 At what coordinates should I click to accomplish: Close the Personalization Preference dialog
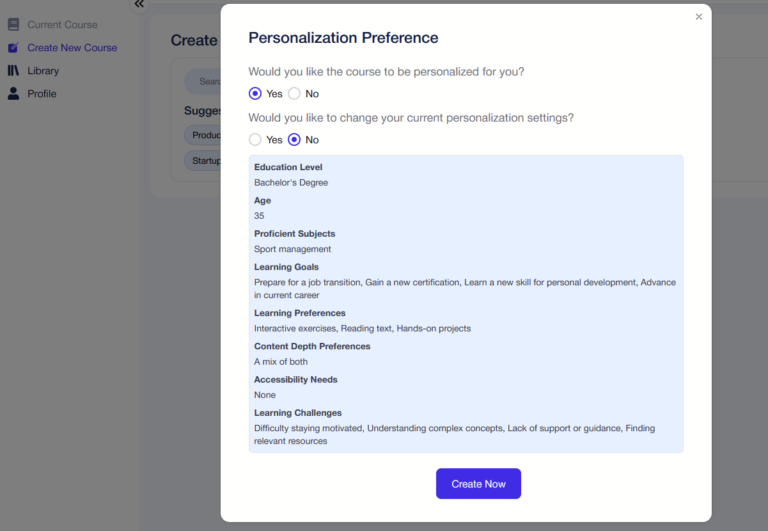[x=699, y=16]
